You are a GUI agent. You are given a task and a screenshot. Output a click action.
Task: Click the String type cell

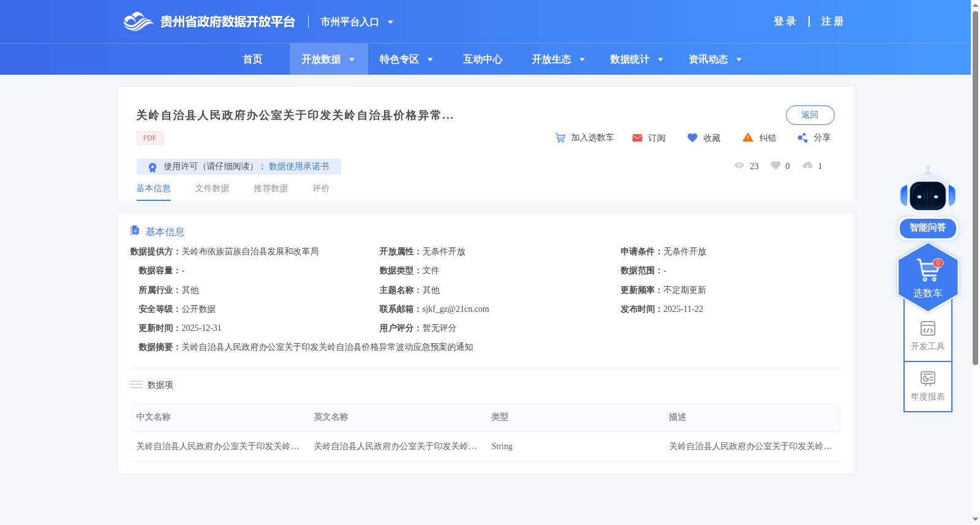(x=502, y=446)
